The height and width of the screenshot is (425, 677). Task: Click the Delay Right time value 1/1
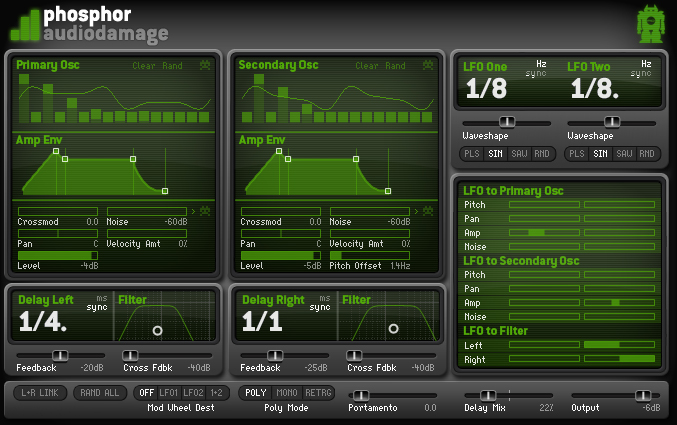pos(262,321)
